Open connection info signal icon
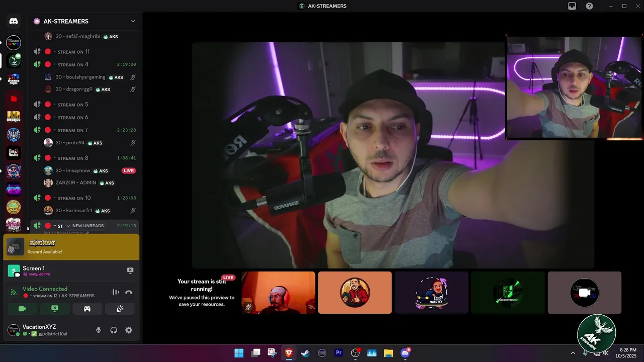The width and height of the screenshot is (644, 362). [x=14, y=292]
